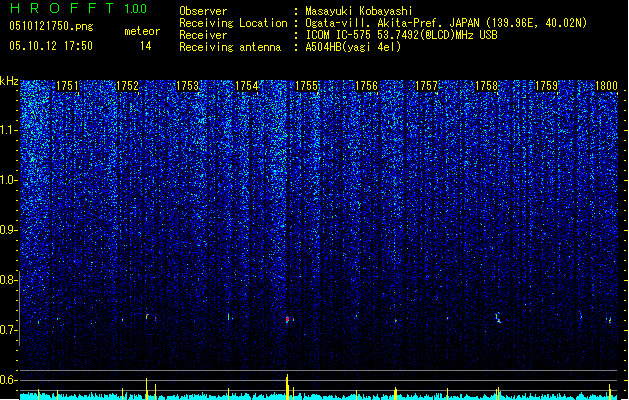The width and height of the screenshot is (629, 400).
Task: Click the 1754 time marker
Action: (247, 86)
